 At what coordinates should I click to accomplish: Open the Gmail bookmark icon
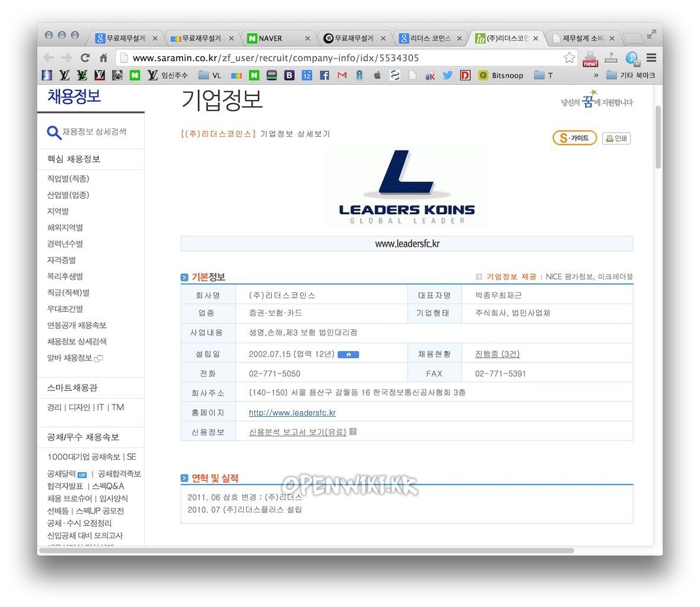(x=342, y=75)
